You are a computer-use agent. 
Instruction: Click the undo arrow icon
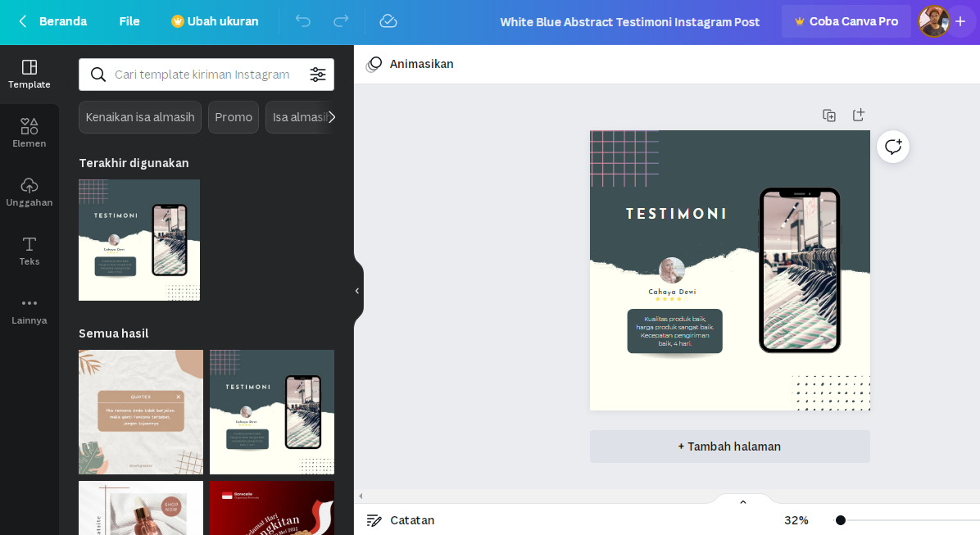coord(303,21)
